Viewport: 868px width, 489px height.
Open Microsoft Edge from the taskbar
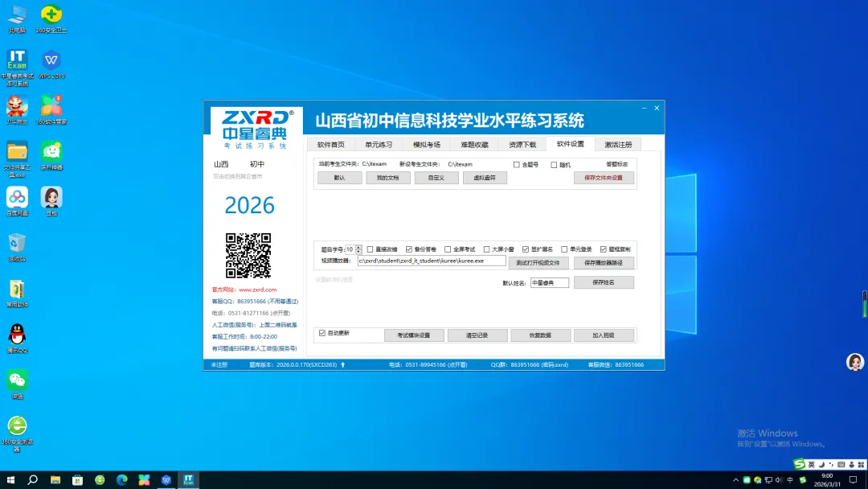pos(122,479)
